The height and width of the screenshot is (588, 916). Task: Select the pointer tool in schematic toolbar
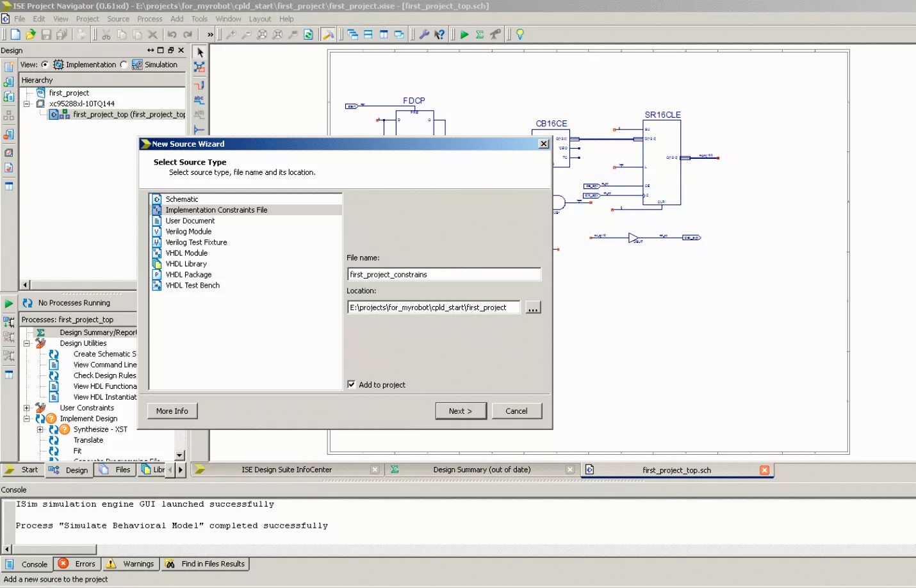tap(200, 53)
